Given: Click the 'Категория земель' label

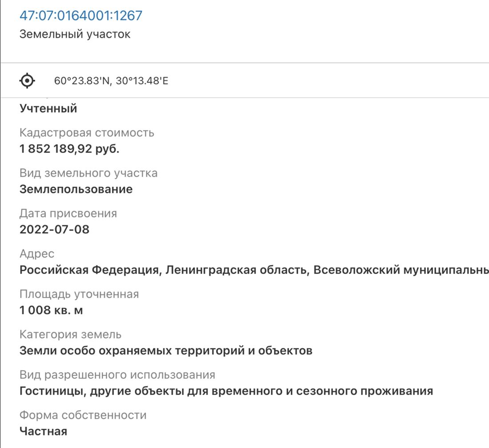Looking at the screenshot, I should (70, 335).
